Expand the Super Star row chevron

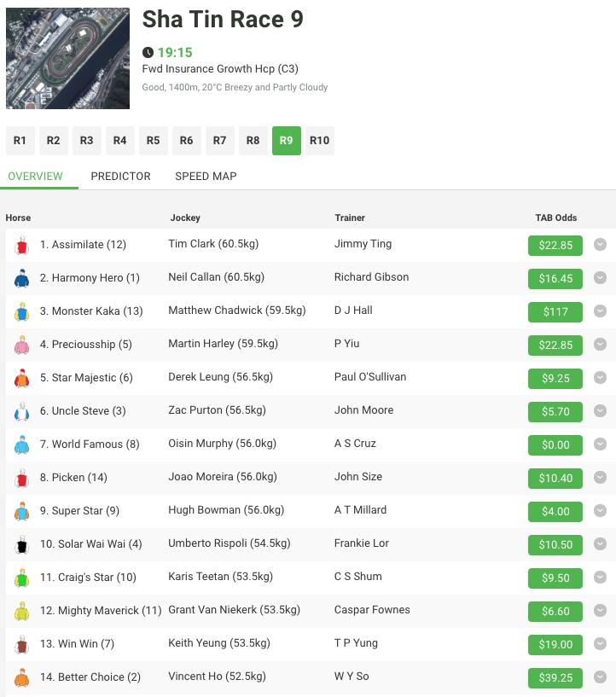click(600, 511)
